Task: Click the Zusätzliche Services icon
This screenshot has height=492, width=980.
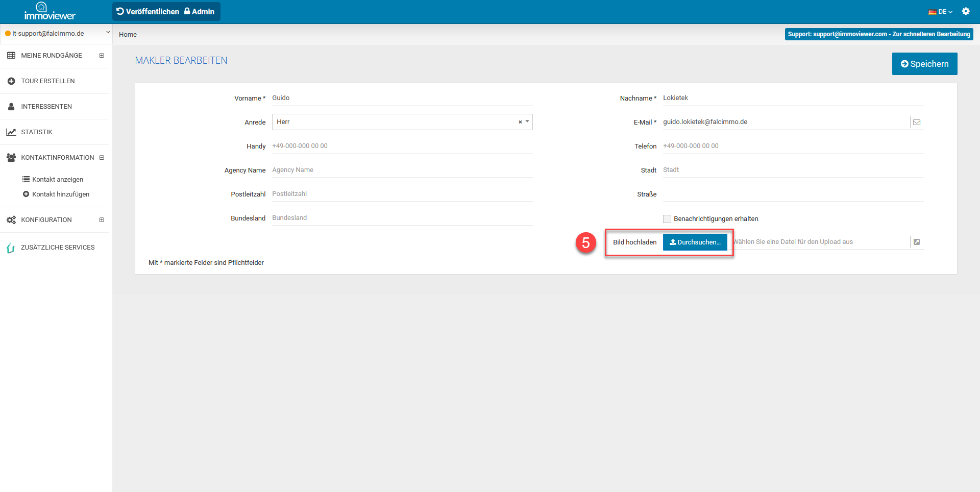Action: [x=10, y=248]
